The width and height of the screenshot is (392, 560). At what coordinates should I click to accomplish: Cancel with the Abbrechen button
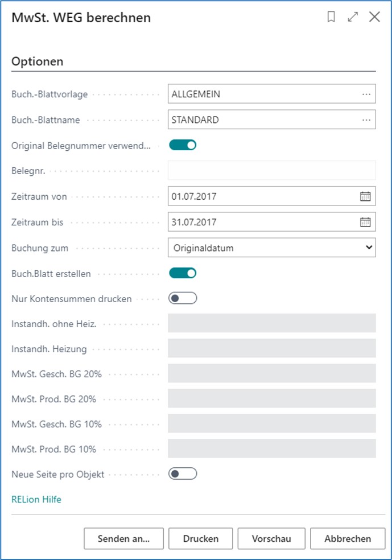(x=347, y=538)
